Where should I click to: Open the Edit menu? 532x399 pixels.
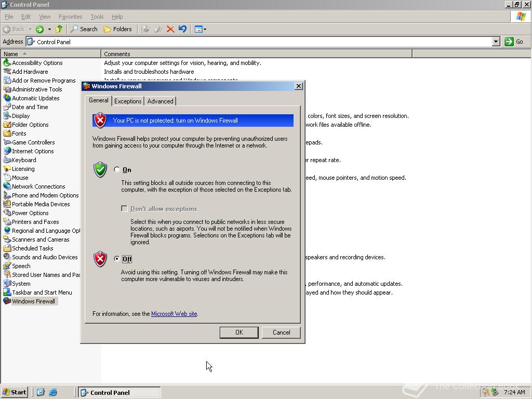coord(26,17)
